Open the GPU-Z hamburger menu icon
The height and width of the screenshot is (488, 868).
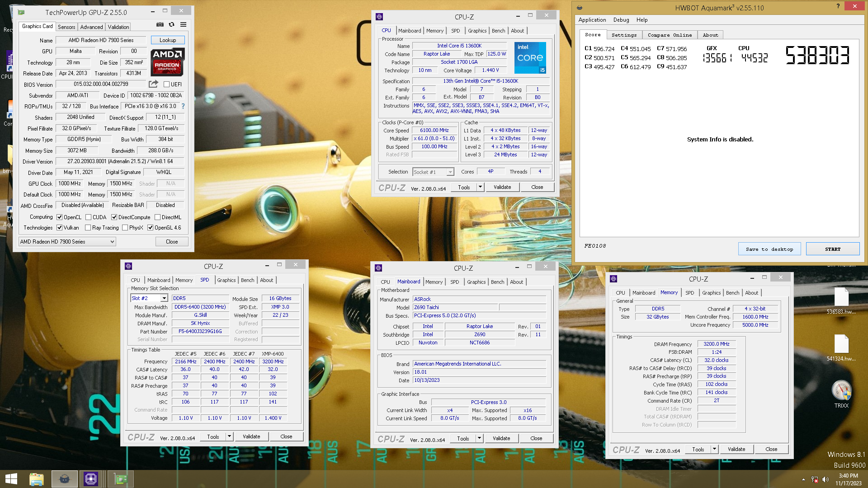pyautogui.click(x=183, y=24)
